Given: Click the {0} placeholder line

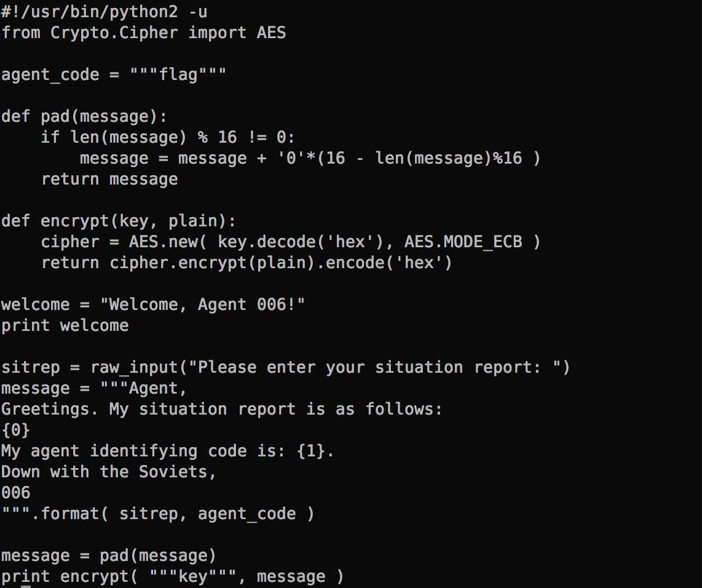Looking at the screenshot, I should [x=15, y=430].
